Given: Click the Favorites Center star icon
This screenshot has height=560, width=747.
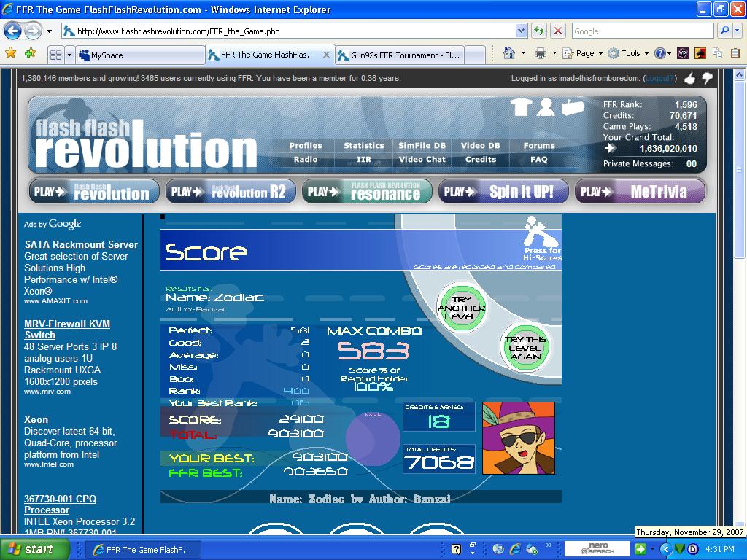Looking at the screenshot, I should (x=10, y=53).
